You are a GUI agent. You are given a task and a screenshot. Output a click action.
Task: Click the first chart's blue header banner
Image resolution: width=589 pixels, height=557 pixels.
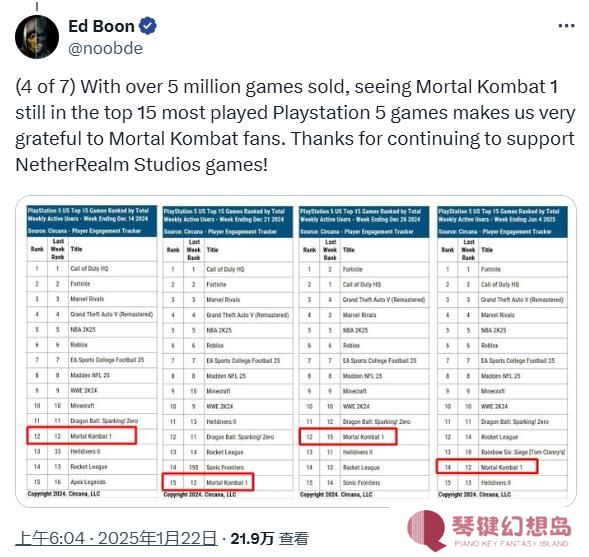point(92,221)
